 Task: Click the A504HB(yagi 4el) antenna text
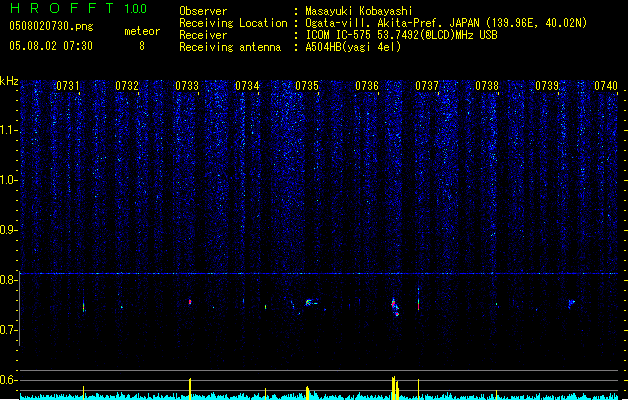click(353, 47)
